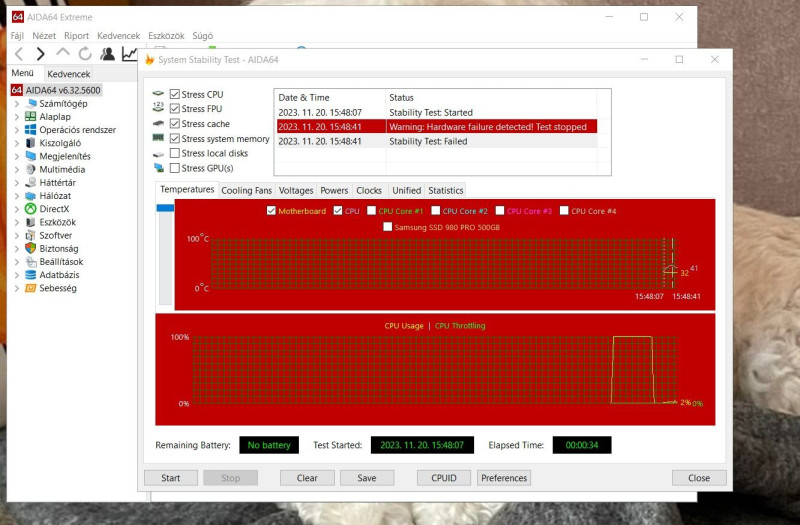Screen dimensions: 800x525
Task: Click the Operációs rendszer Windows icon
Action: (x=31, y=130)
